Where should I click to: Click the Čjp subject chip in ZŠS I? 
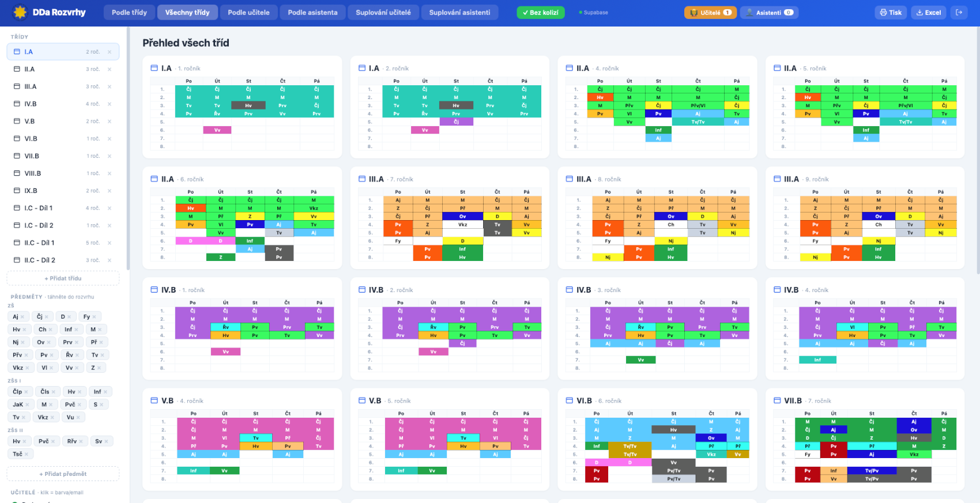click(20, 392)
